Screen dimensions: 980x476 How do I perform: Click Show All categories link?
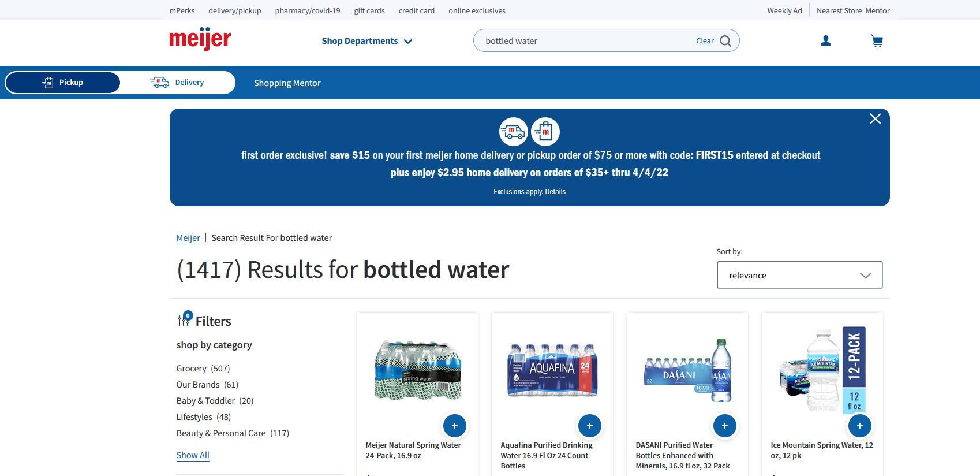pos(193,455)
